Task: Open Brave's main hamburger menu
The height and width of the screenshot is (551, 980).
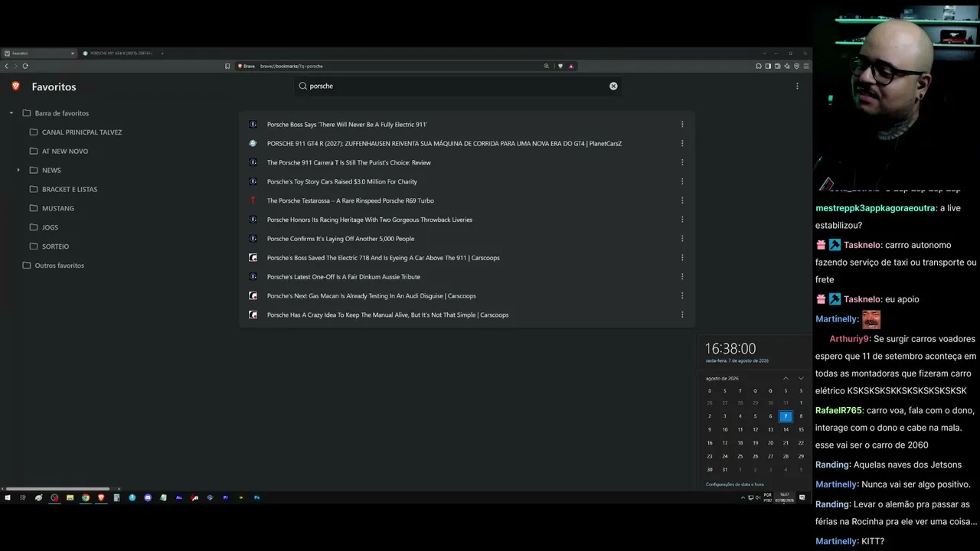Action: tap(806, 66)
